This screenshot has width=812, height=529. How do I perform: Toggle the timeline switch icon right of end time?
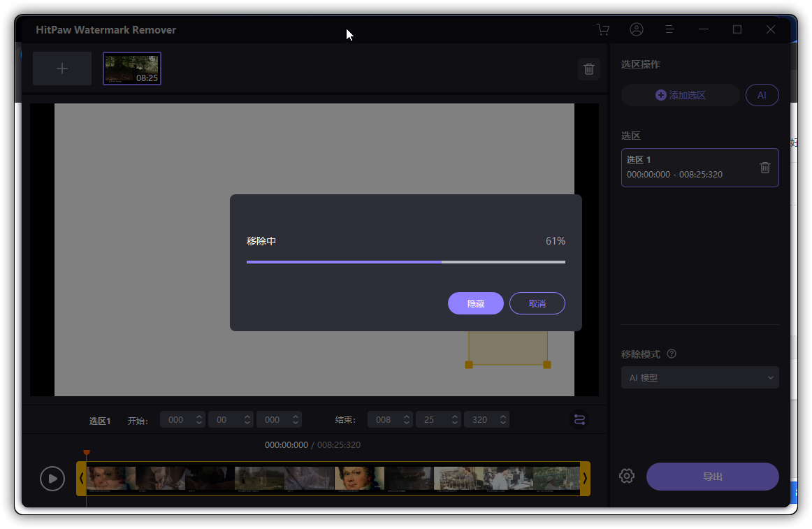(x=579, y=419)
